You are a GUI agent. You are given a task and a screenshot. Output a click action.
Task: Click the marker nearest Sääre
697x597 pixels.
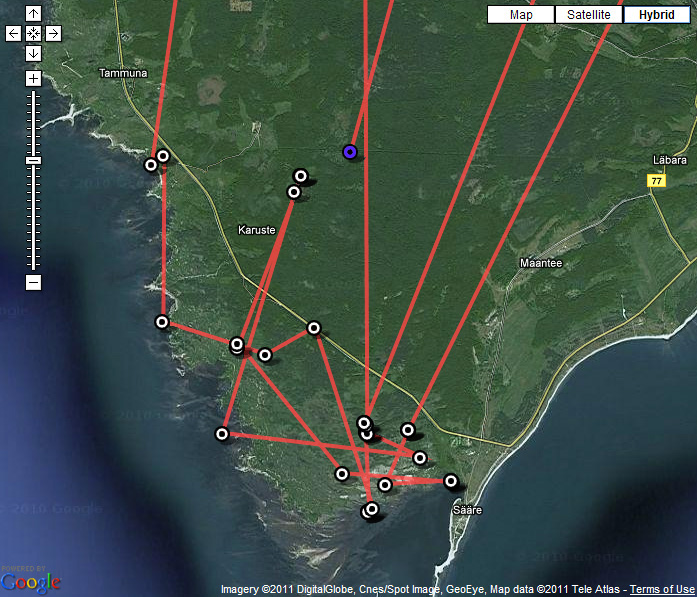[x=451, y=481]
